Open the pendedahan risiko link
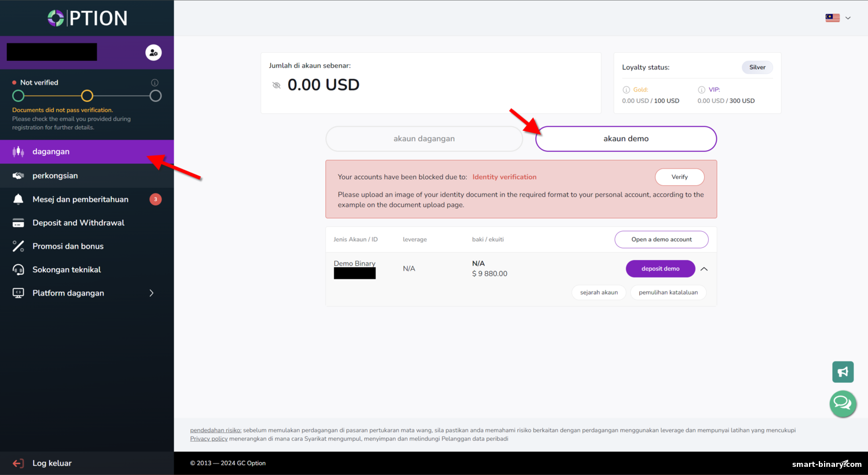The width and height of the screenshot is (868, 475). pos(216,430)
